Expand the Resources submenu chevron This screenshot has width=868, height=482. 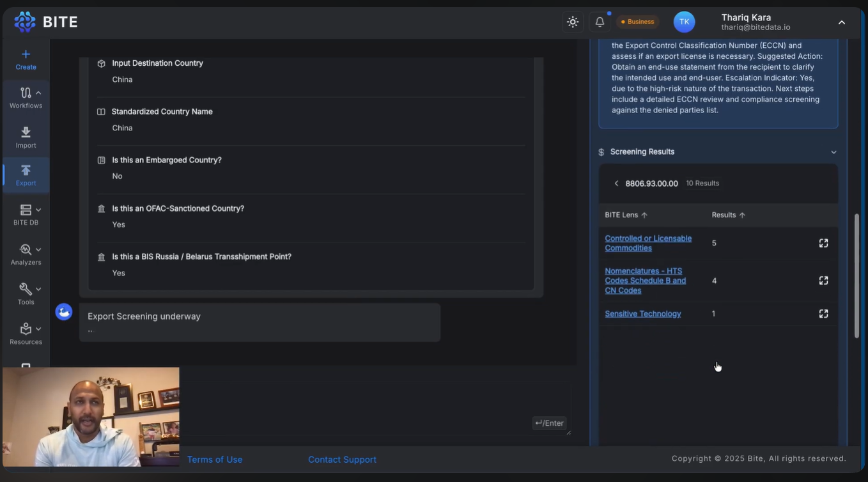coord(38,329)
